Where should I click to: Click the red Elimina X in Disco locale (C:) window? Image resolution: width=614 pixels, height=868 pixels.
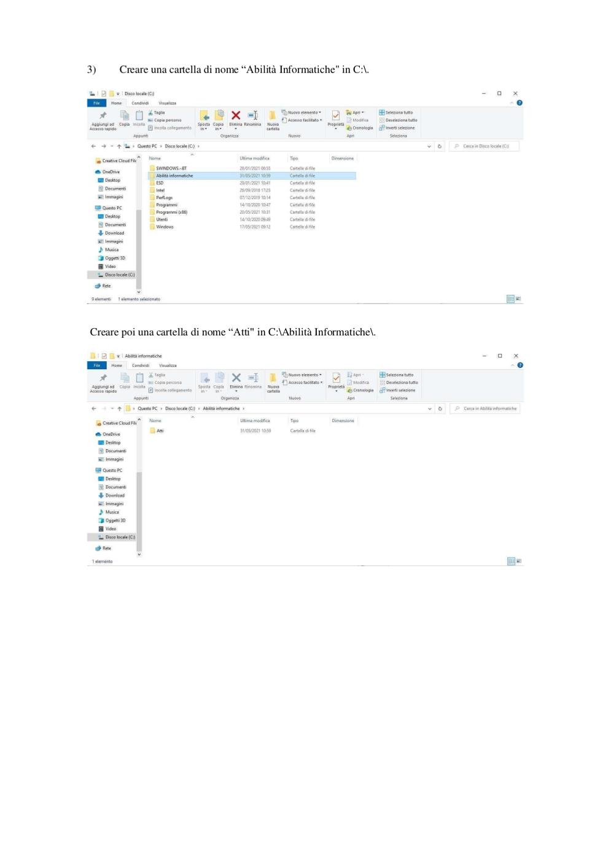[x=236, y=115]
